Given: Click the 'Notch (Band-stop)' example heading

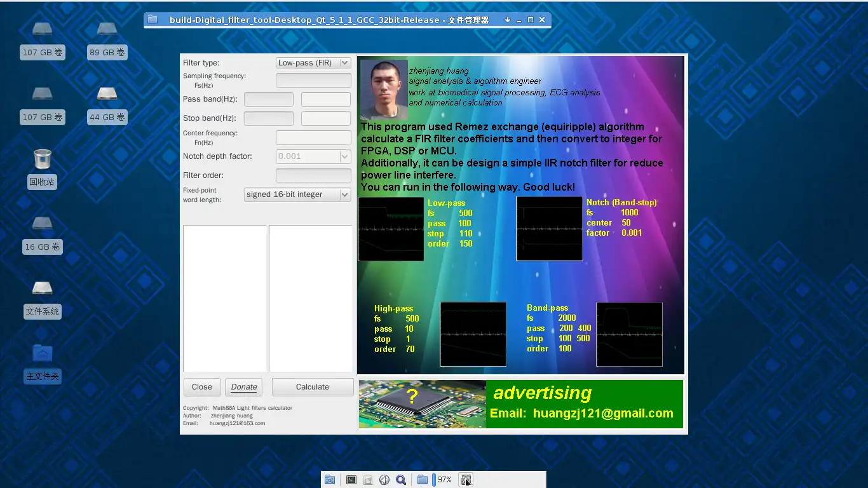Looking at the screenshot, I should (x=621, y=203).
